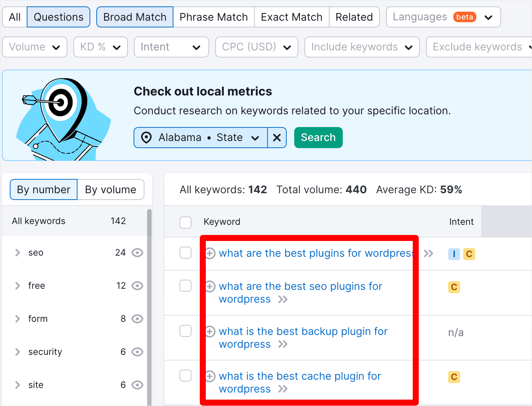The image size is (532, 406).
Task: Select the Questions tab
Action: (58, 17)
